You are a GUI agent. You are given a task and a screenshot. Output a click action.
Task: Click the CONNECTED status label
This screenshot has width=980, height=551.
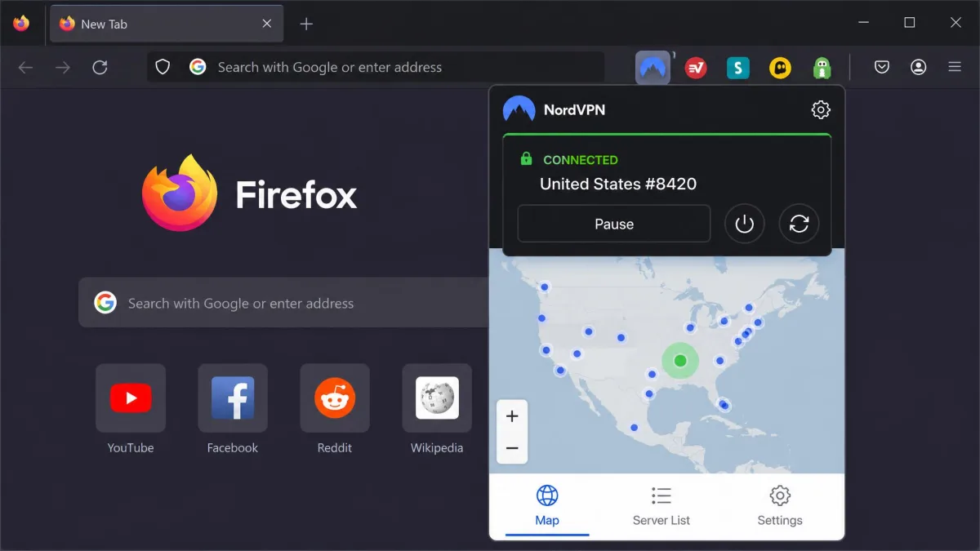pos(581,160)
